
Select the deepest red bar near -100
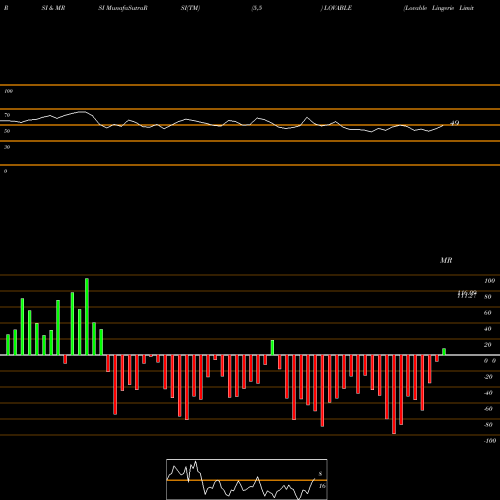[394, 394]
